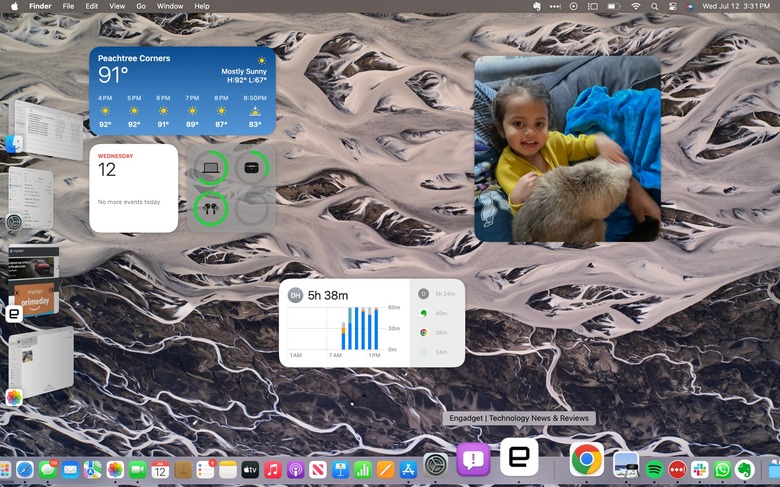Open the App Store in Dock
This screenshot has height=487, width=780.
pos(408,470)
